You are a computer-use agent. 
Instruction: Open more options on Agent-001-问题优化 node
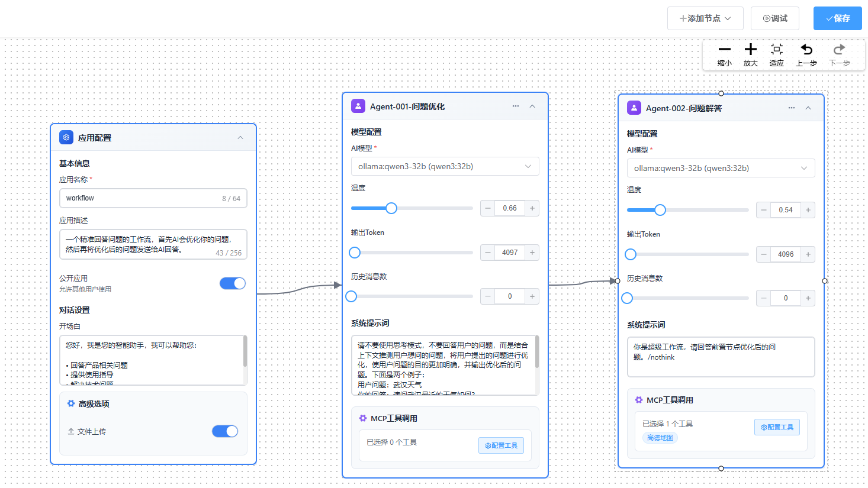pos(516,106)
